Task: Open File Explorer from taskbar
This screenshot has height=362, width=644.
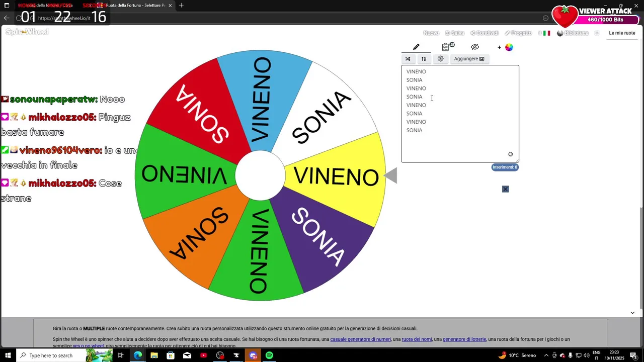Action: (x=154, y=355)
